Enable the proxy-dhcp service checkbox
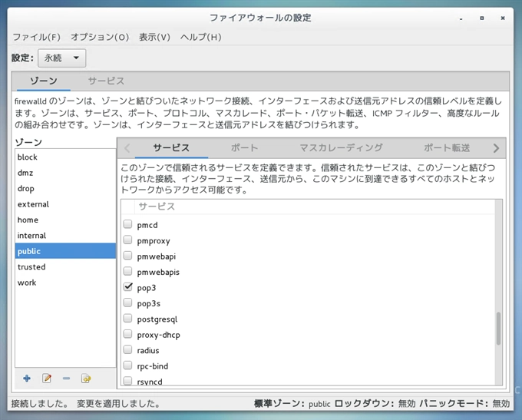Screen dimensions: 522x420 point(128,334)
